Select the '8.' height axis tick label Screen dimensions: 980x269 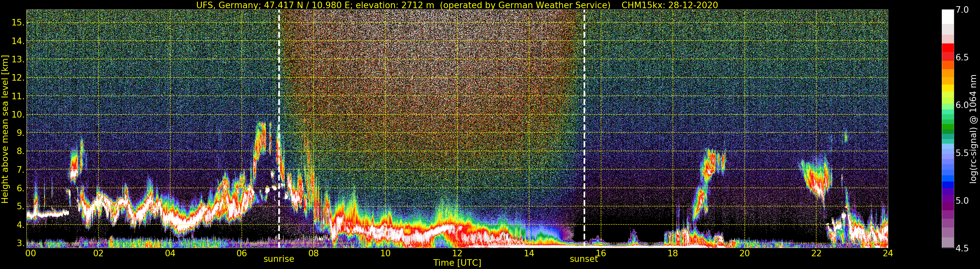pos(21,151)
